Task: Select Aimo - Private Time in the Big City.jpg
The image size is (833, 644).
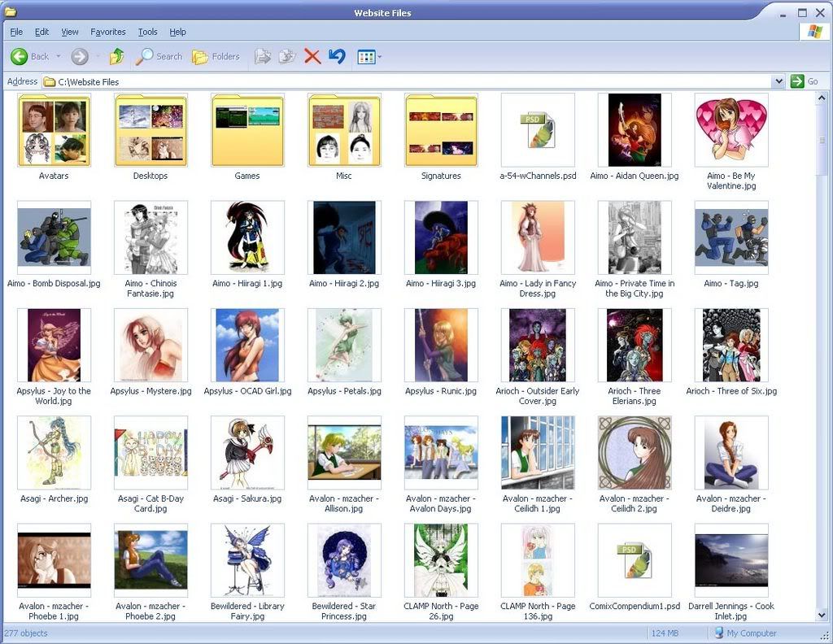Action: pyautogui.click(x=635, y=237)
